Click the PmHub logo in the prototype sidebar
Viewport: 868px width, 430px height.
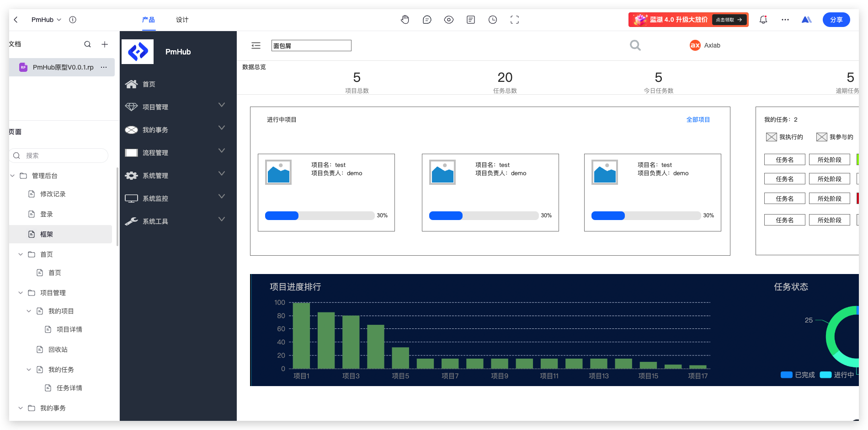137,51
